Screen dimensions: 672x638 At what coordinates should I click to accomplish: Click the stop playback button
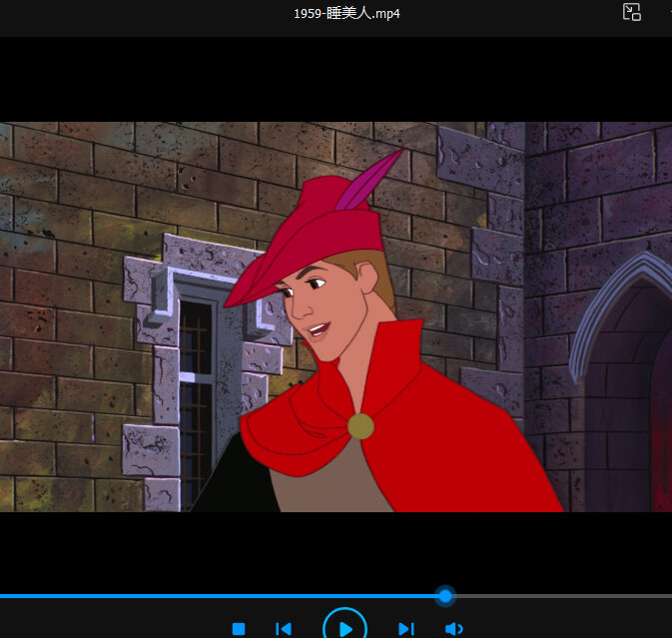pyautogui.click(x=239, y=629)
